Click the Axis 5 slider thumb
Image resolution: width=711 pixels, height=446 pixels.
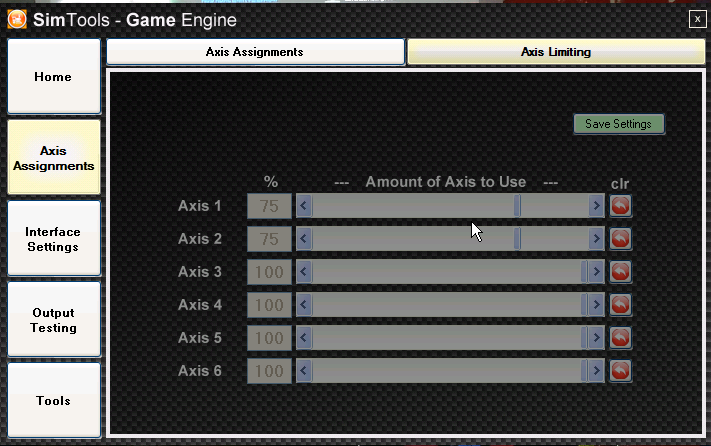click(x=584, y=338)
